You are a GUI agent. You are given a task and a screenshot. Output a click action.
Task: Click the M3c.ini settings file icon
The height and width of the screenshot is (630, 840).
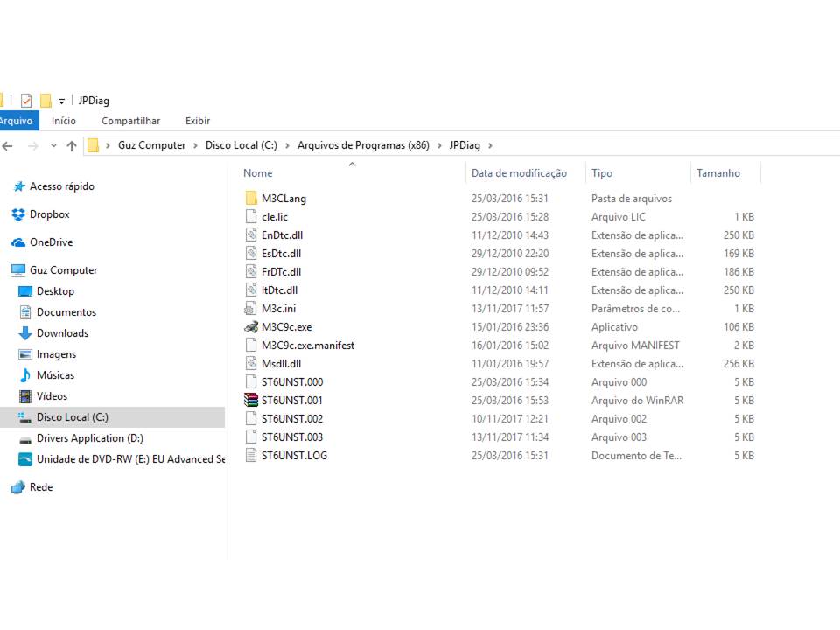coord(250,309)
